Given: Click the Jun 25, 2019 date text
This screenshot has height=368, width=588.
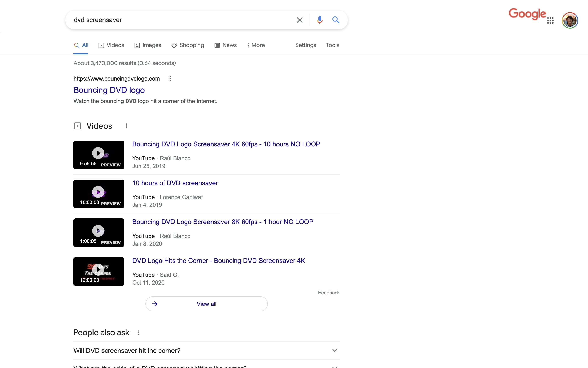Looking at the screenshot, I should point(149,166).
